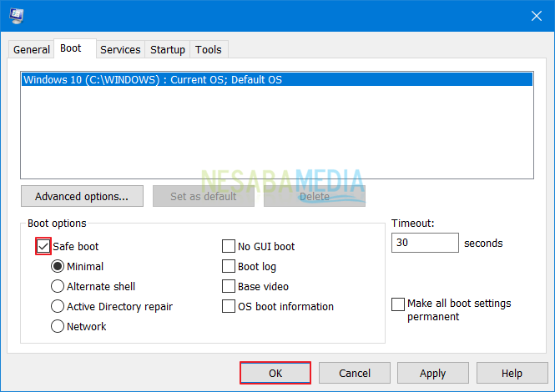Click the System Configuration title bar icon
The image size is (555, 392).
(x=16, y=16)
